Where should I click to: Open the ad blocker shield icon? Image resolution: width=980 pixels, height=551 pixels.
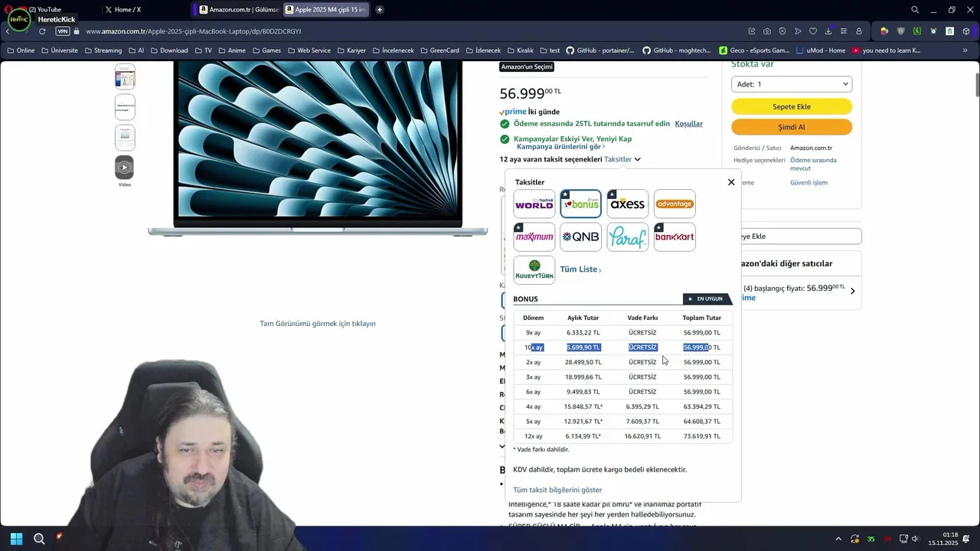[782, 31]
